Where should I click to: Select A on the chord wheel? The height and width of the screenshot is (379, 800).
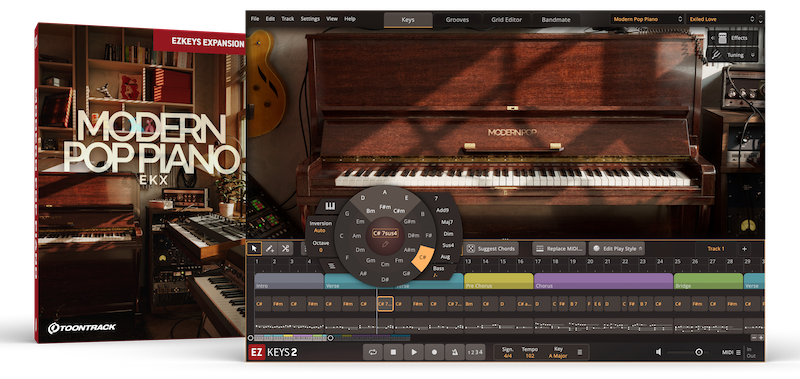click(x=385, y=192)
